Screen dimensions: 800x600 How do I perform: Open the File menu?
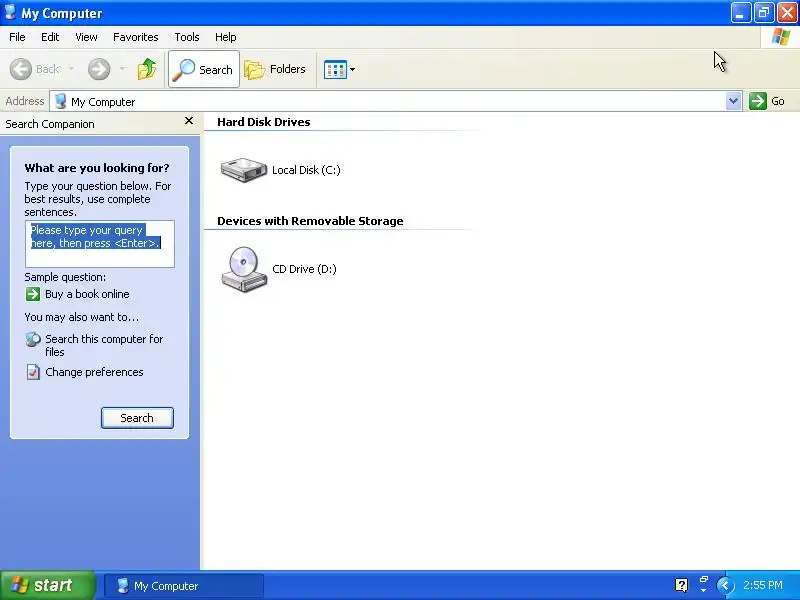click(x=17, y=37)
